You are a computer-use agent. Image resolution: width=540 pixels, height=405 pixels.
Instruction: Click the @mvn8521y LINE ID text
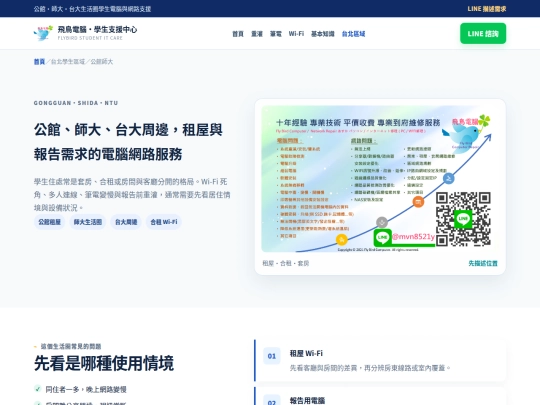tap(413, 237)
